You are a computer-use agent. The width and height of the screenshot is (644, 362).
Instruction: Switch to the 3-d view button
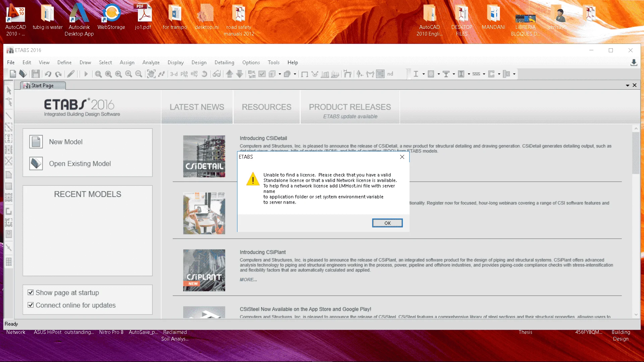tap(174, 74)
